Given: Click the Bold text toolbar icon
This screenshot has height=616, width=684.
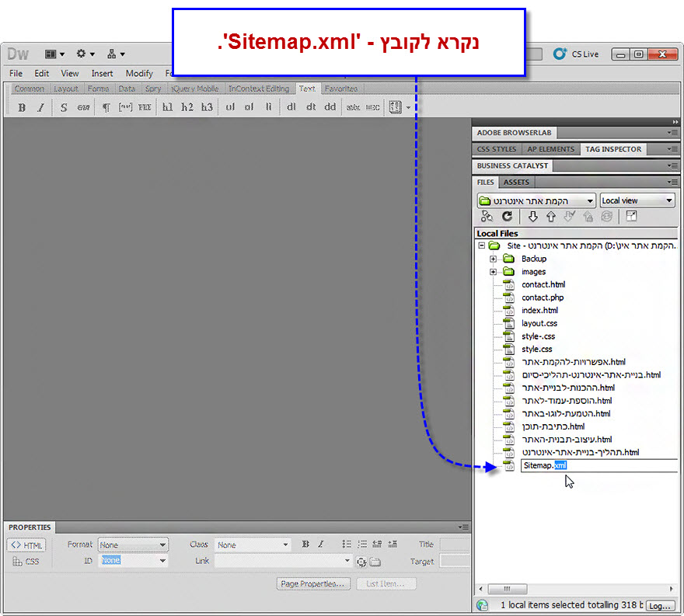Looking at the screenshot, I should point(22,107).
